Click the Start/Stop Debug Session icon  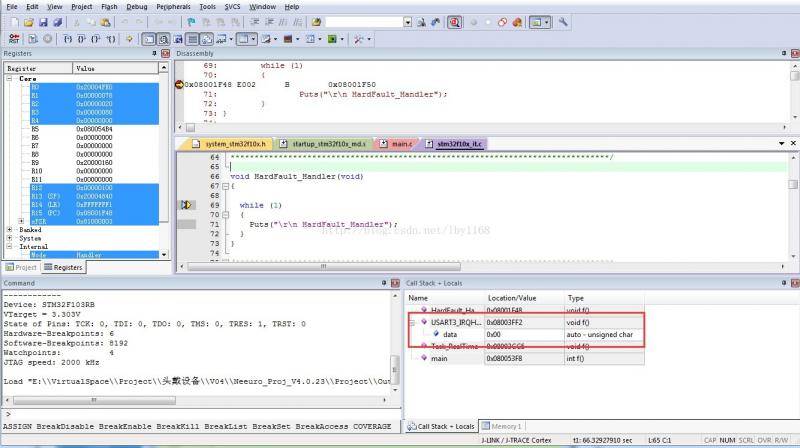pyautogui.click(x=455, y=22)
